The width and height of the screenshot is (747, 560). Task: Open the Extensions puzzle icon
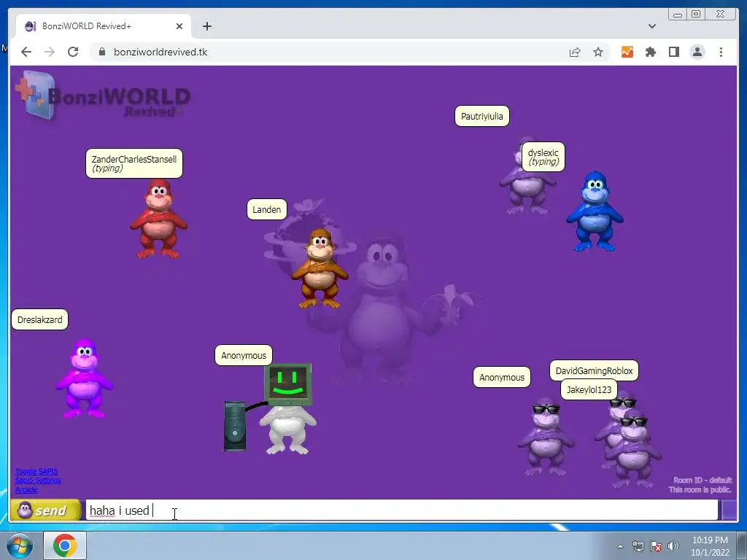click(x=650, y=52)
